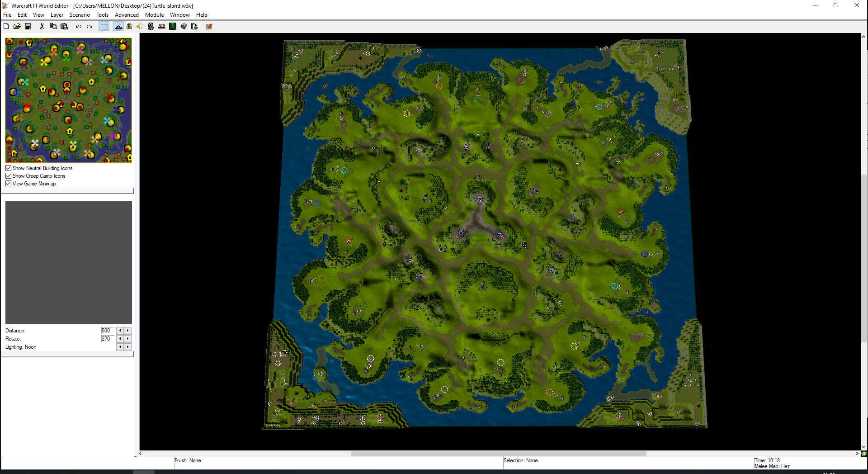Open the Object Manager module
The height and width of the screenshot is (474, 868).
pos(184,26)
